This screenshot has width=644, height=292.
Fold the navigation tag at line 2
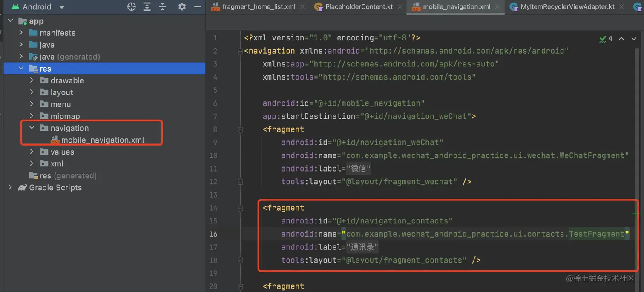240,51
